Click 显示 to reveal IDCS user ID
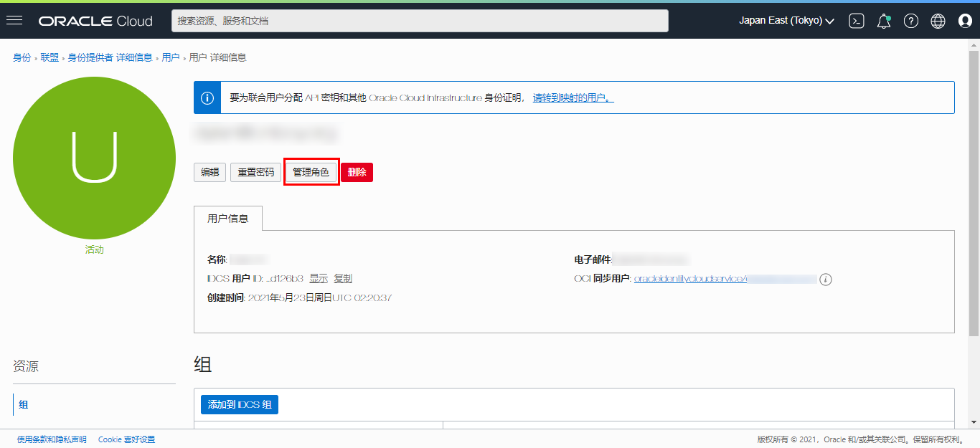Image resolution: width=980 pixels, height=448 pixels. coord(319,278)
